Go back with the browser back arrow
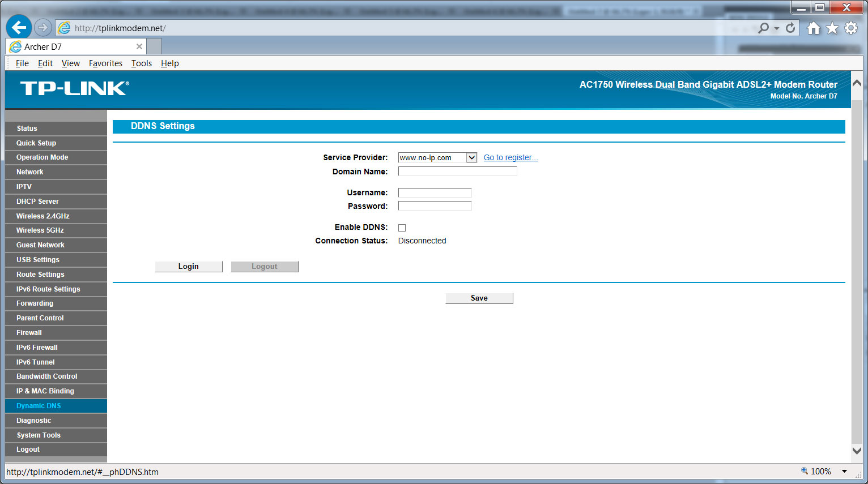This screenshot has width=868, height=484. (x=19, y=27)
